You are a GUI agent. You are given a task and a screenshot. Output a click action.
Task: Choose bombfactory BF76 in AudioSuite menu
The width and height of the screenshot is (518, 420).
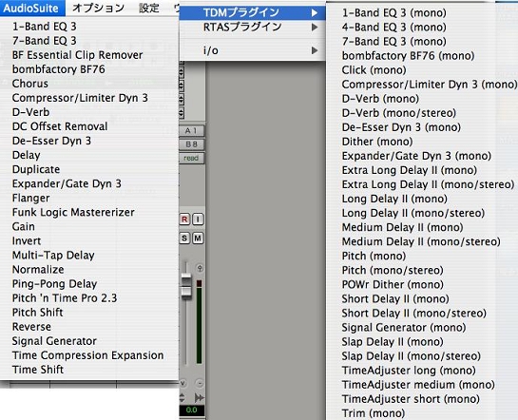[59, 69]
